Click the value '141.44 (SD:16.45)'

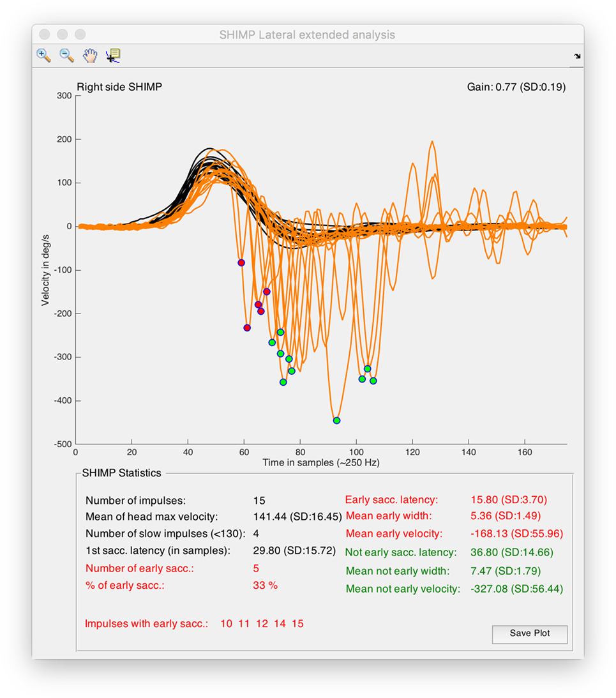tap(297, 517)
